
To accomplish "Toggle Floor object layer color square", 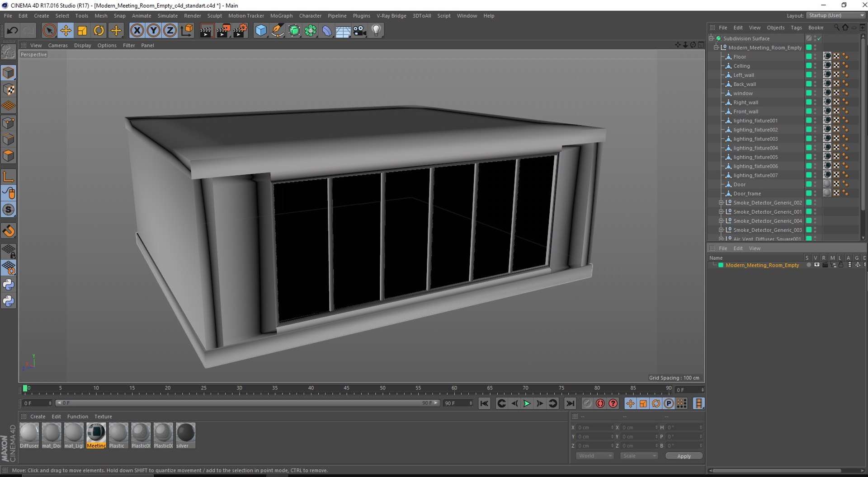I will coord(809,56).
